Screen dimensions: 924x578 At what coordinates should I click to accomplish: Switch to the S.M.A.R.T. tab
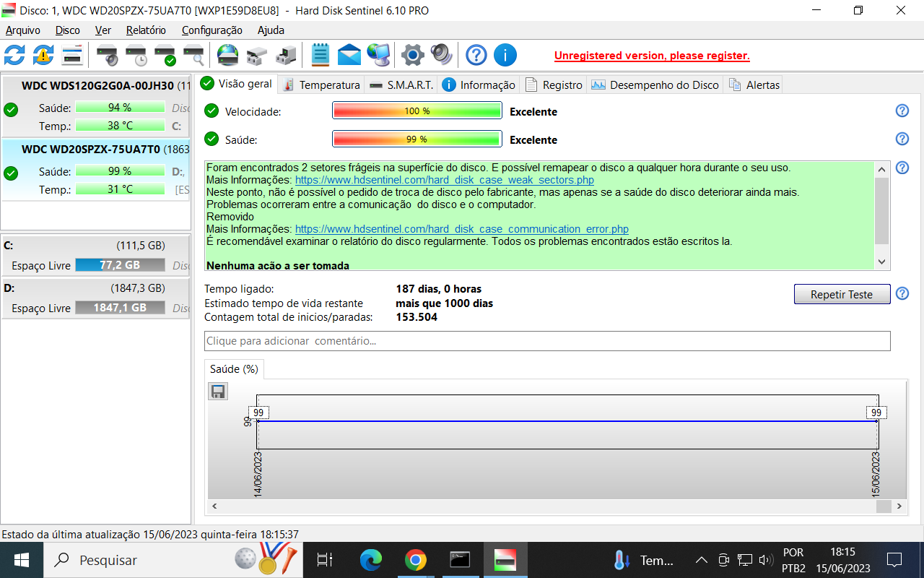[401, 85]
